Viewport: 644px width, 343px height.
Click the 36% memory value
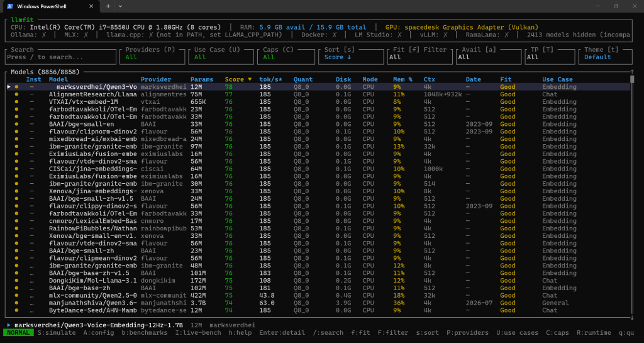[398, 303]
